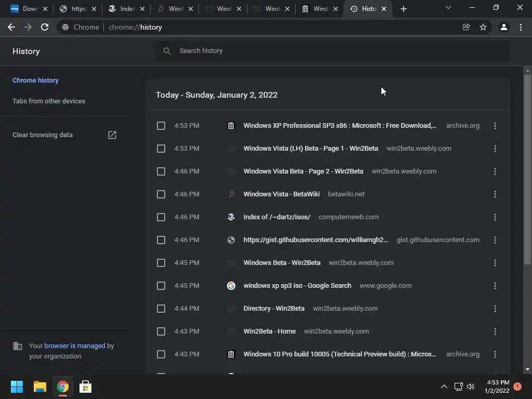Viewport: 532px width, 399px height.
Task: Open the Windows XP Professional SP3 x86 history link
Action: point(340,126)
